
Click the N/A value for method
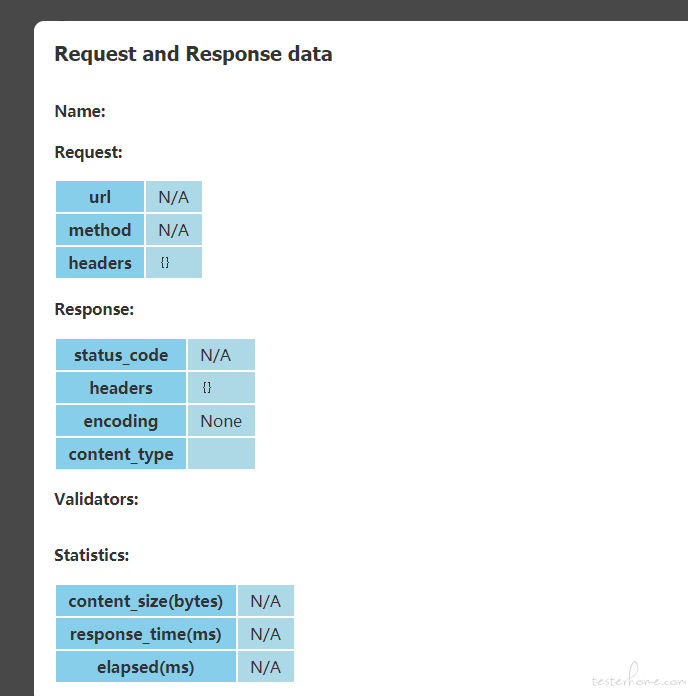[174, 229]
